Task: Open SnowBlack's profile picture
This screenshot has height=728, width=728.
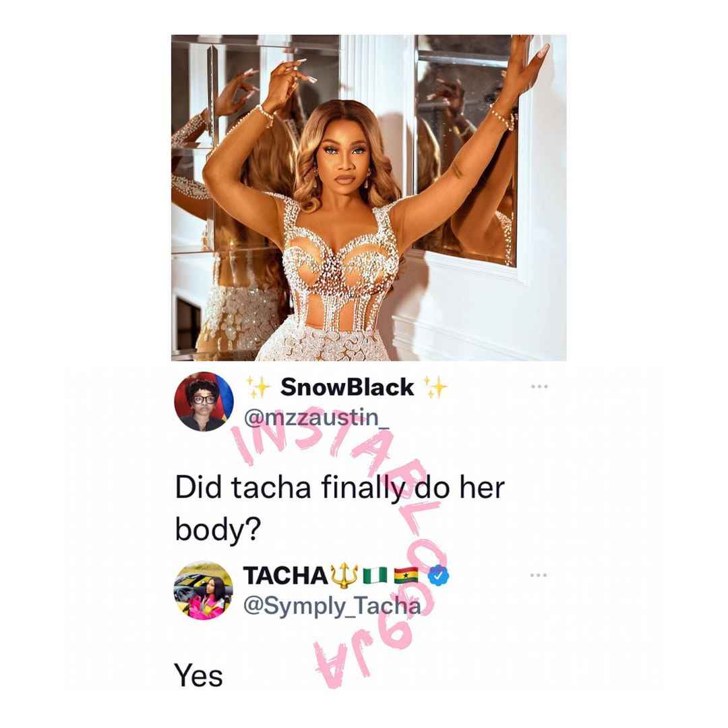Action: [204, 402]
